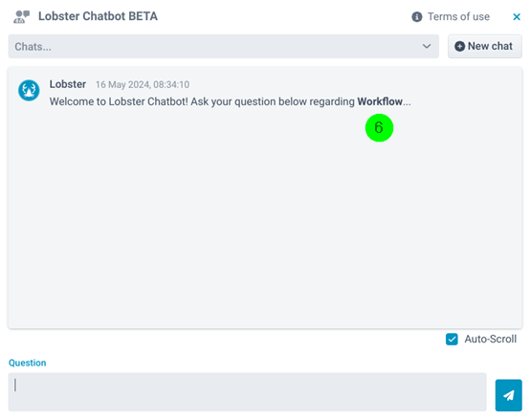Click the Lobster avatar icon
The width and height of the screenshot is (530, 420).
coord(29,90)
